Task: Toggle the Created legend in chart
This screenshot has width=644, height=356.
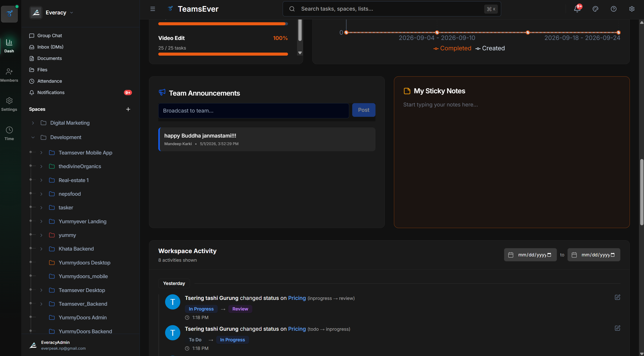Action: pyautogui.click(x=490, y=48)
